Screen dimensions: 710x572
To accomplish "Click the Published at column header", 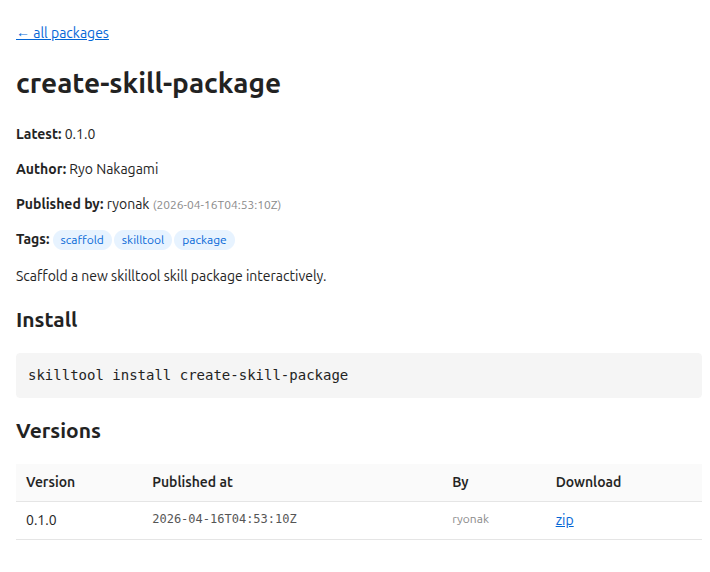I will point(192,482).
